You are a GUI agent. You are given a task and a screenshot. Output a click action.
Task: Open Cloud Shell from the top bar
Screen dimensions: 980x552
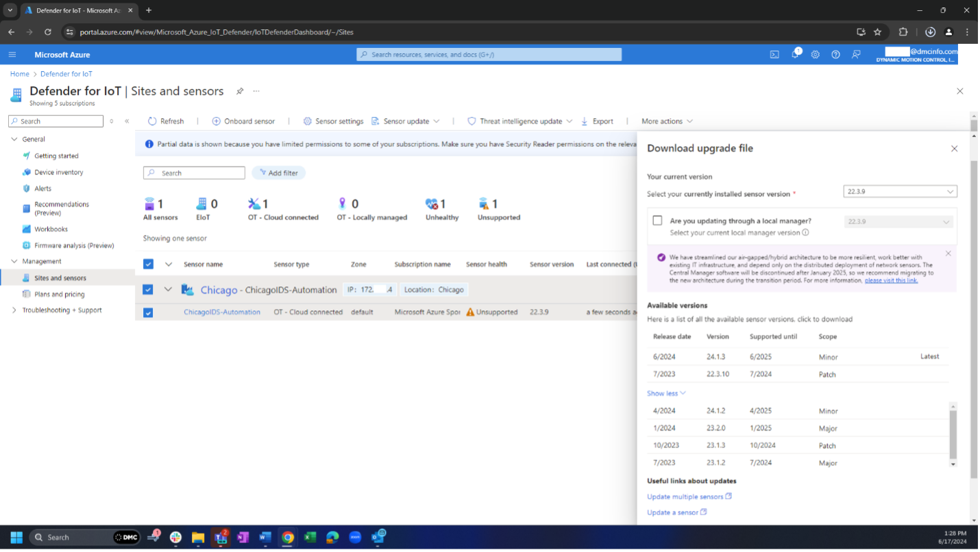pyautogui.click(x=774, y=55)
